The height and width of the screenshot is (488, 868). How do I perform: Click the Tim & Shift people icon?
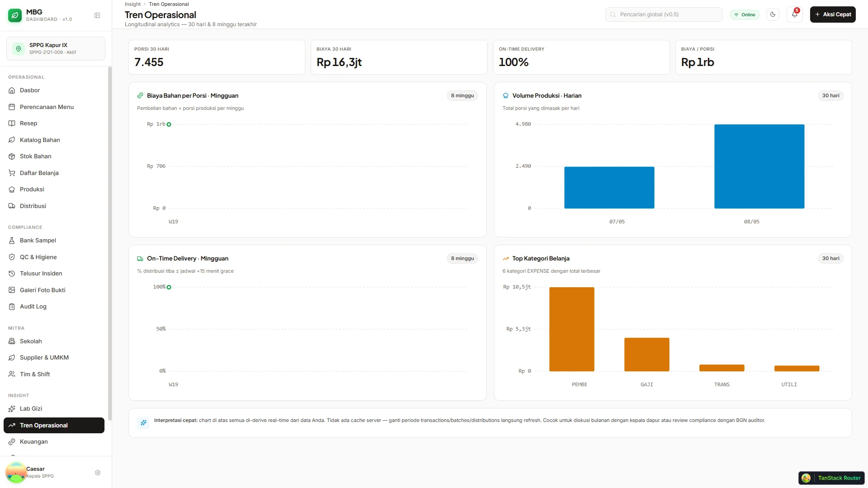pos(12,374)
